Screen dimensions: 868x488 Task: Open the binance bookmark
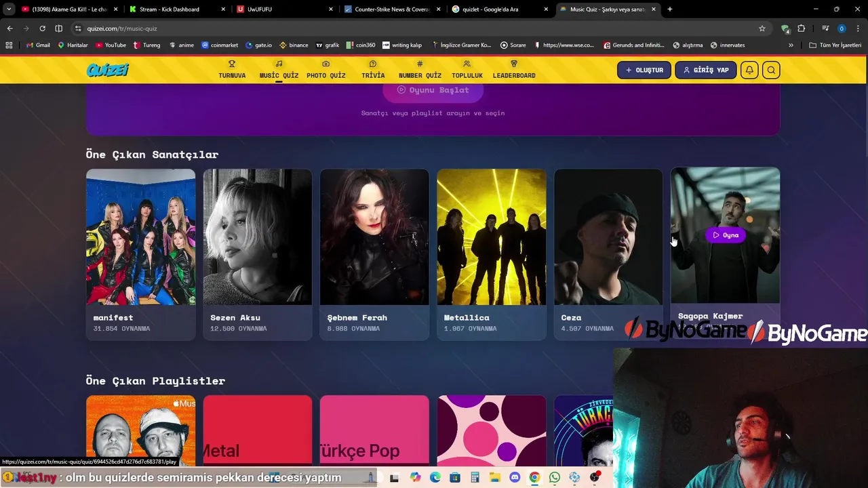[x=294, y=45]
